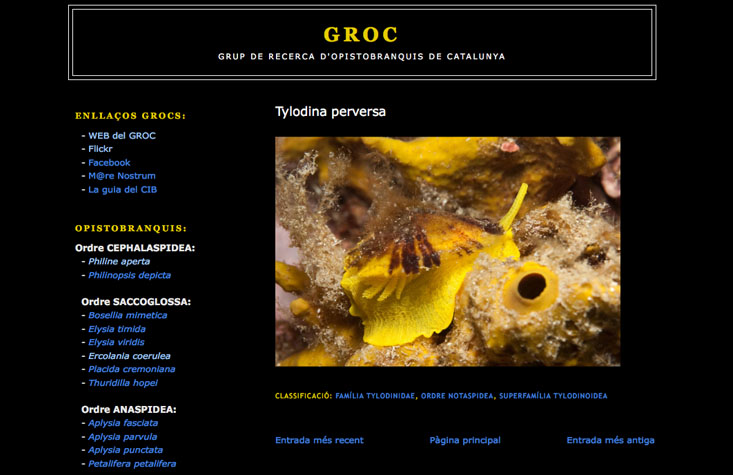The image size is (733, 475).
Task: Open Bosellia mimetica species page
Action: coord(128,315)
